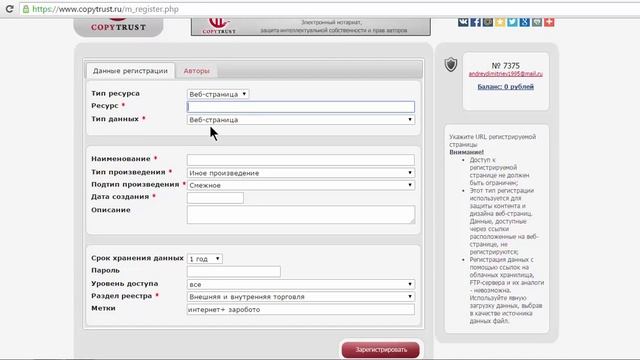
Task: Expand the Тип произведения dropdown
Action: tap(301, 173)
